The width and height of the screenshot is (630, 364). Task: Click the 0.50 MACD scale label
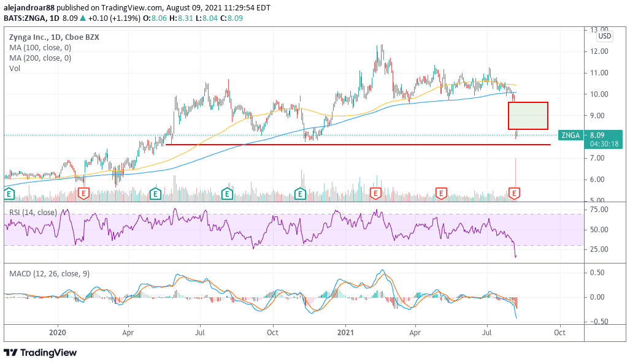(x=597, y=273)
